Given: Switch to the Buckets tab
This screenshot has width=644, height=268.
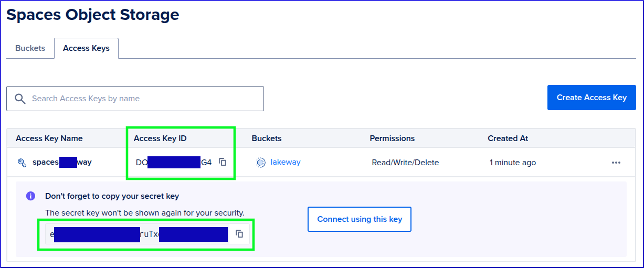Looking at the screenshot, I should 30,48.
